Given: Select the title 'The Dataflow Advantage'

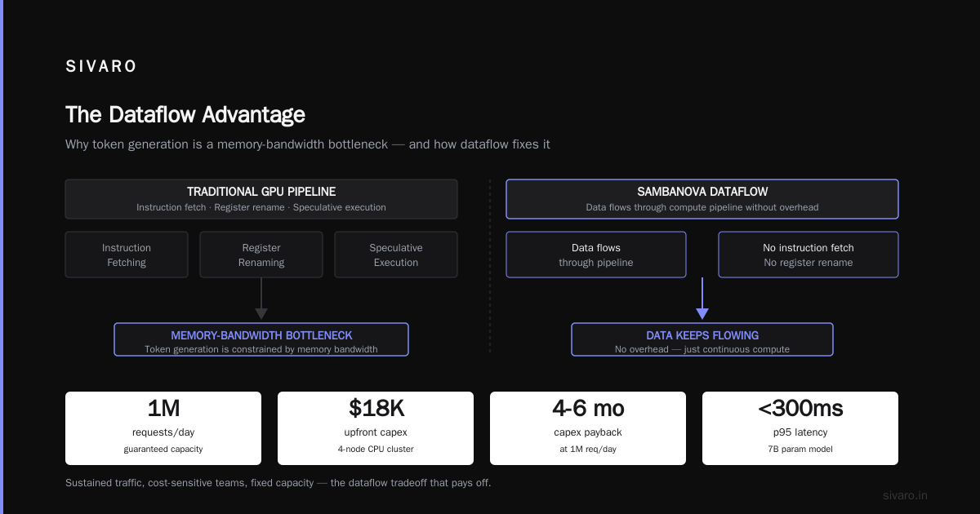Looking at the screenshot, I should [185, 114].
